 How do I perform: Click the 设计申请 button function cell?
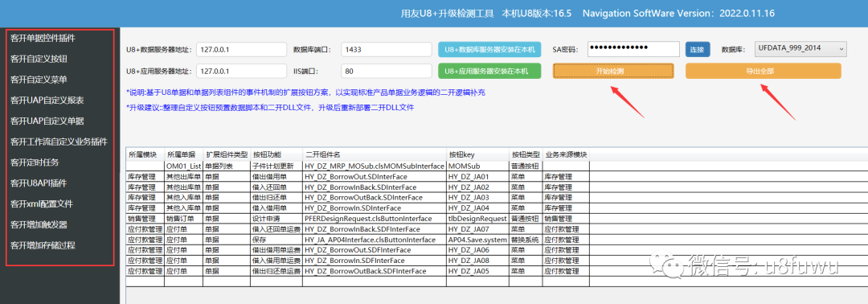(x=276, y=218)
